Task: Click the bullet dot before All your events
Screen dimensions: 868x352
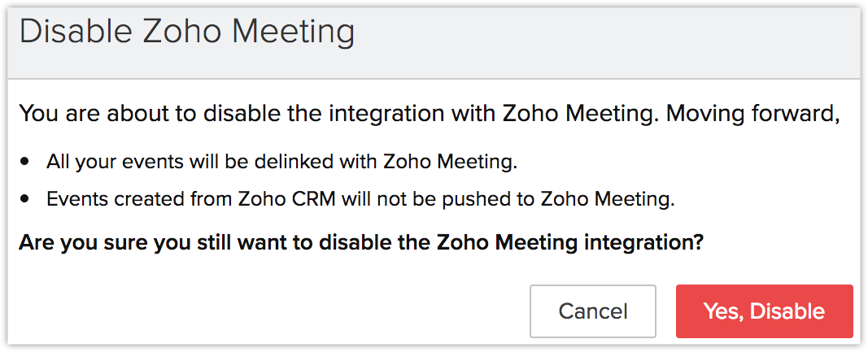Action: pyautogui.click(x=25, y=162)
